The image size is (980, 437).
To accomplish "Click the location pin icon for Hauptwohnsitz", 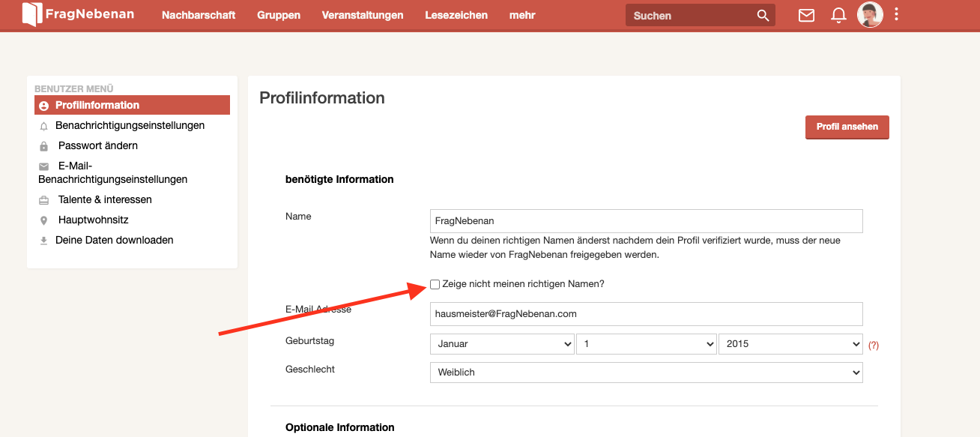I will 43,220.
